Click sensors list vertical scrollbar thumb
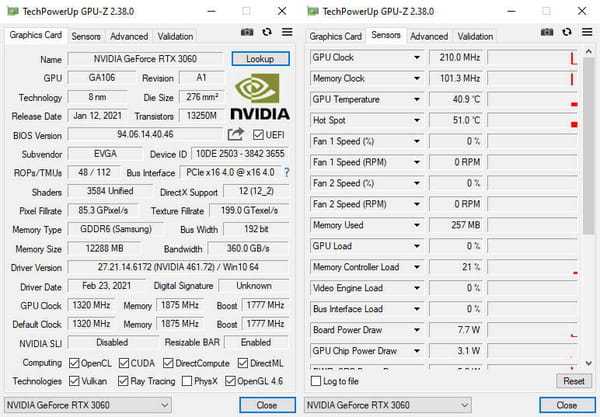The height and width of the screenshot is (417, 600). click(589, 146)
